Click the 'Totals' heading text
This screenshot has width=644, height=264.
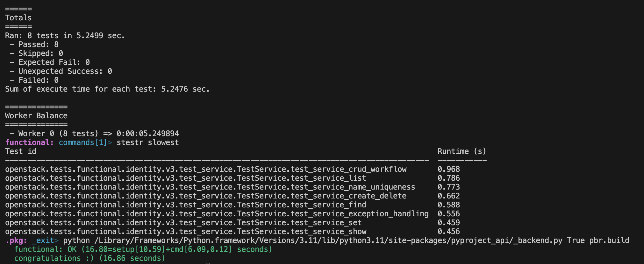[x=18, y=18]
